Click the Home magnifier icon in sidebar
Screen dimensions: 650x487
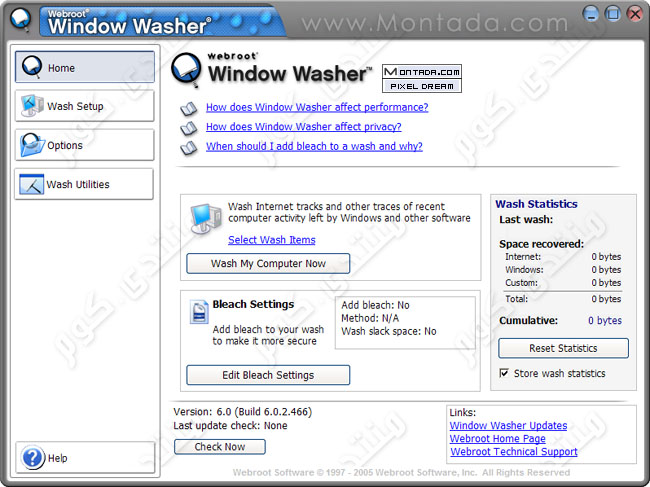point(32,68)
